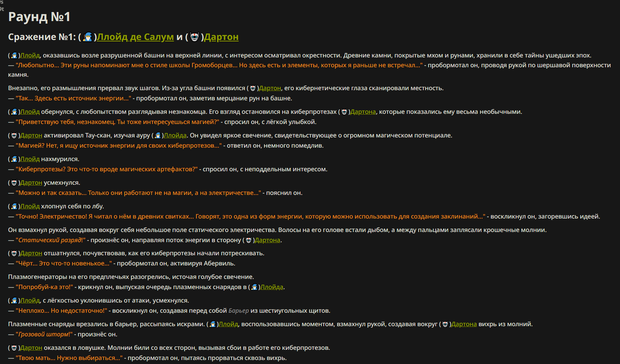Click wizard icon after 'плазменных снарядов в'
The image size is (620, 364).
(255, 287)
